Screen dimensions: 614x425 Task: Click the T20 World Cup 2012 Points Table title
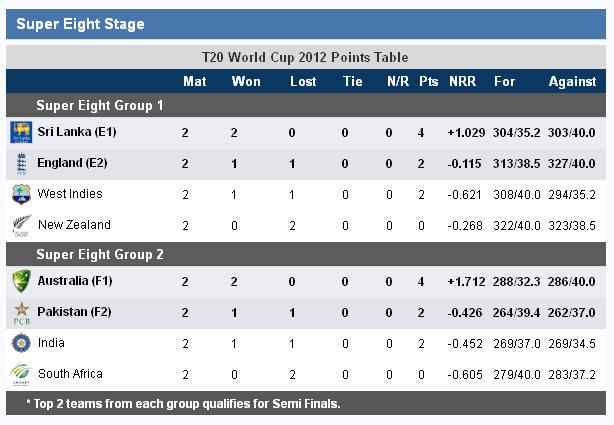point(305,57)
